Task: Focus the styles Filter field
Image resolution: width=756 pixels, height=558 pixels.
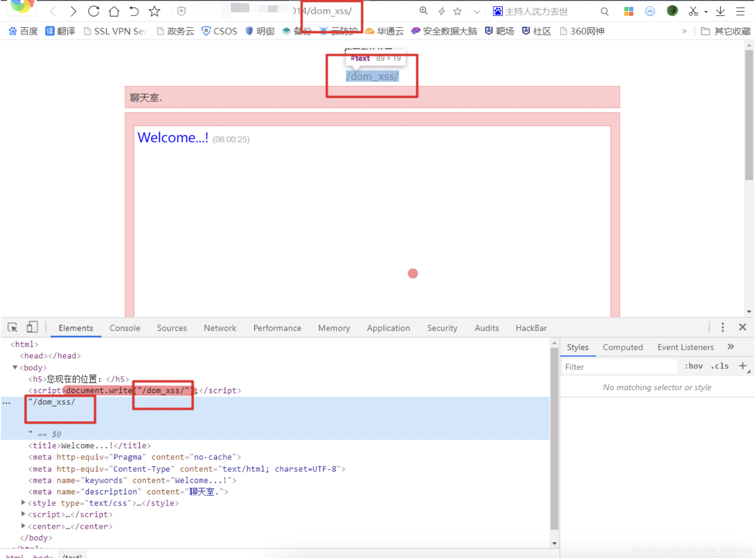Action: (619, 367)
